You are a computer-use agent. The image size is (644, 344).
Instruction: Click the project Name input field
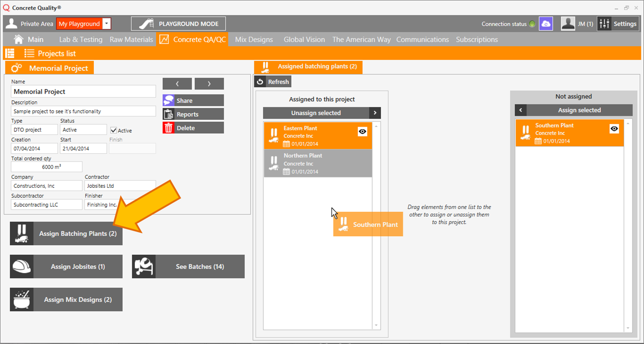(x=83, y=92)
